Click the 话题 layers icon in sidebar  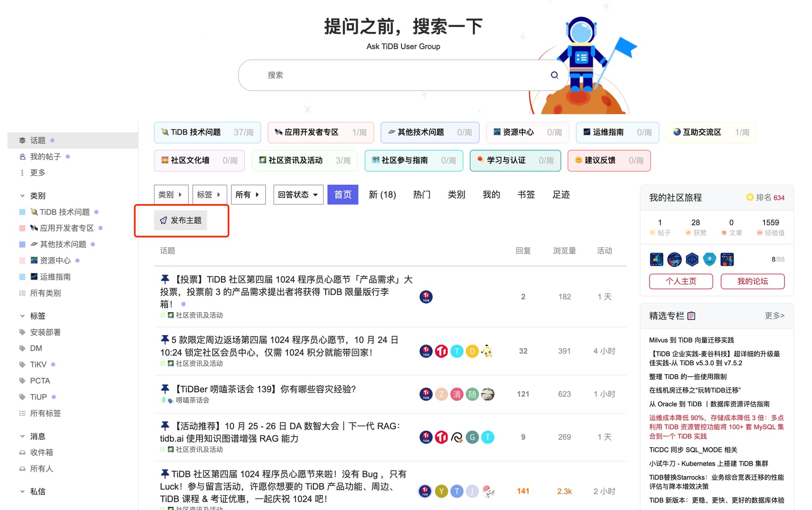point(22,140)
